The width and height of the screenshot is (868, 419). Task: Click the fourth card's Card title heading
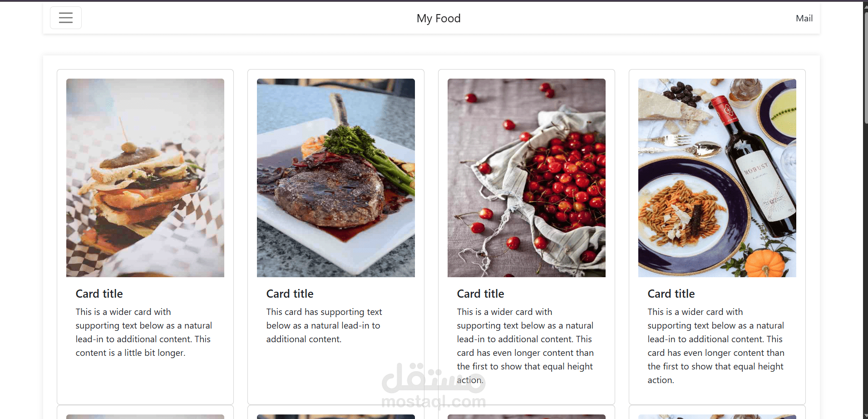click(x=671, y=294)
